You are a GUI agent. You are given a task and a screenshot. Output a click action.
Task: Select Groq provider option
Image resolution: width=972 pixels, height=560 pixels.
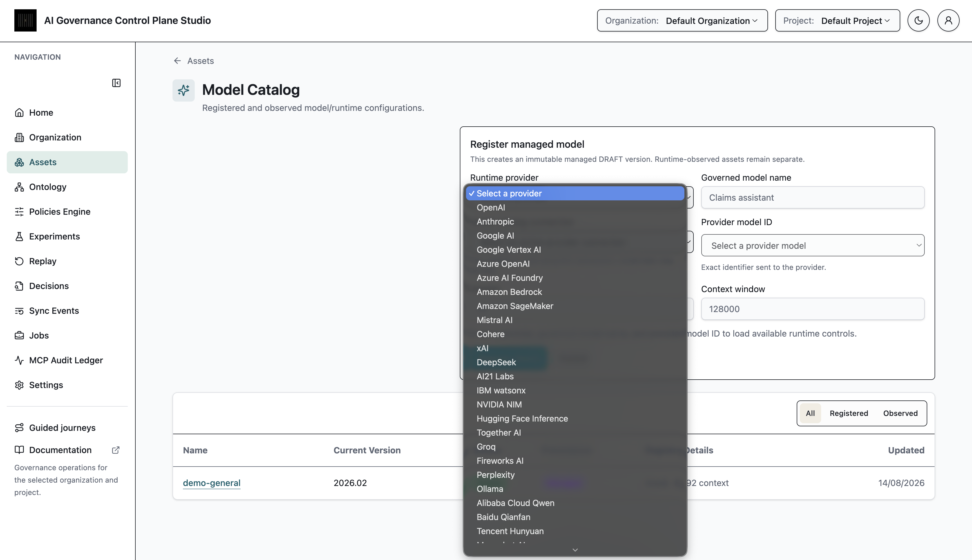point(575,447)
